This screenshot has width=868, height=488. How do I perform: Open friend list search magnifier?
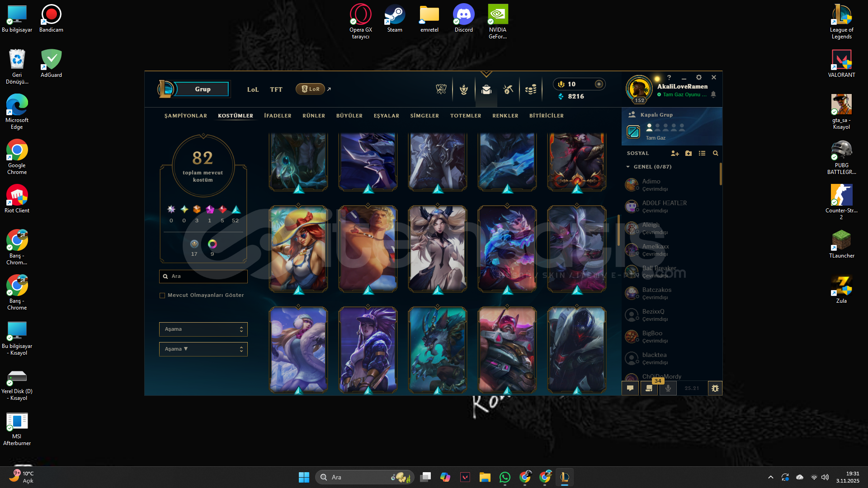coord(715,153)
